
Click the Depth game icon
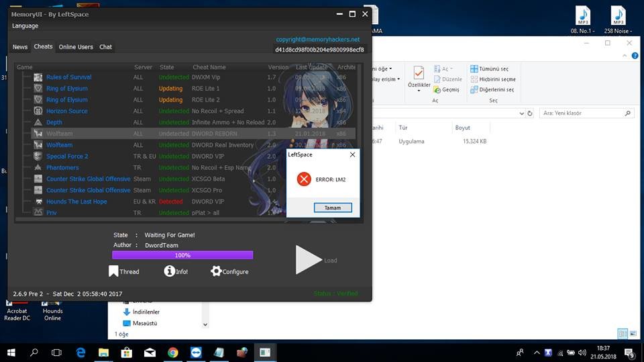38,122
